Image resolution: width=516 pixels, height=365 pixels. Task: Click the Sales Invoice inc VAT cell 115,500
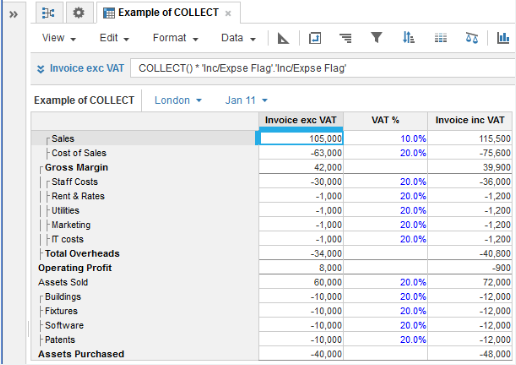(x=470, y=139)
